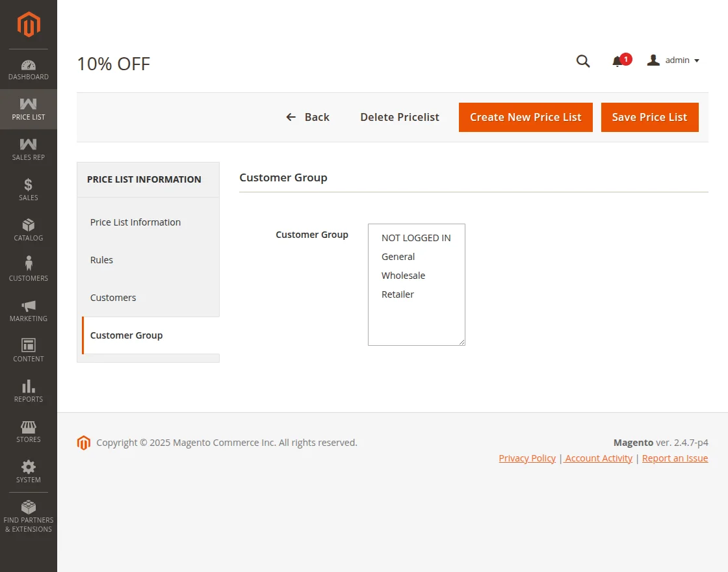
Task: Click the 10% OFF page title
Action: tap(114, 64)
